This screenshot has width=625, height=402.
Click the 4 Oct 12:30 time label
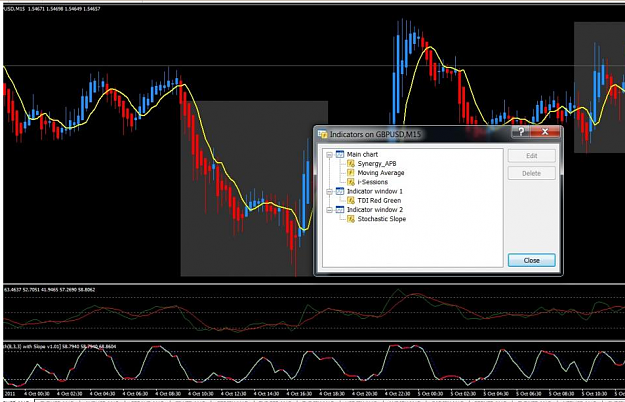(233, 394)
